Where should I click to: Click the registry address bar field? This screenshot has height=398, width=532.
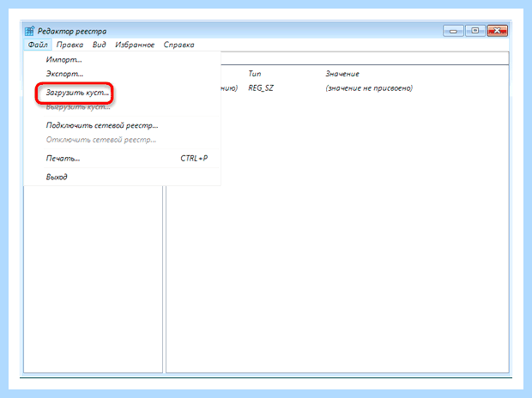pos(365,58)
